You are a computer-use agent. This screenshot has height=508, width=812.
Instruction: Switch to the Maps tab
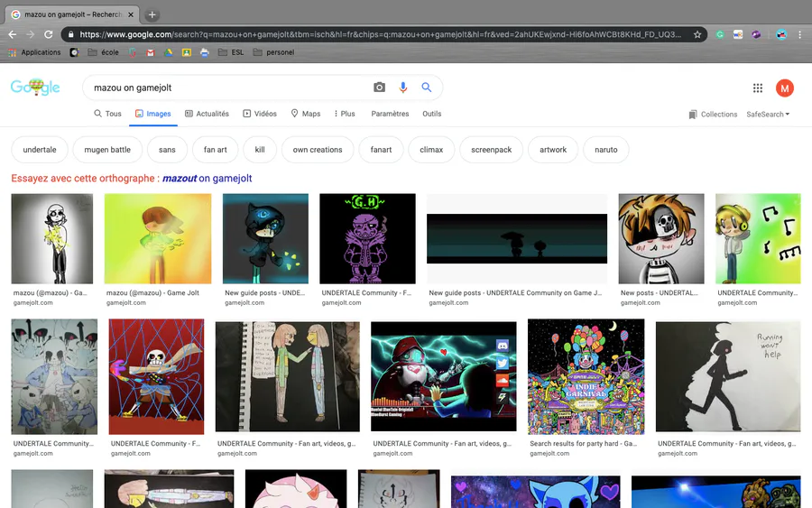(306, 114)
